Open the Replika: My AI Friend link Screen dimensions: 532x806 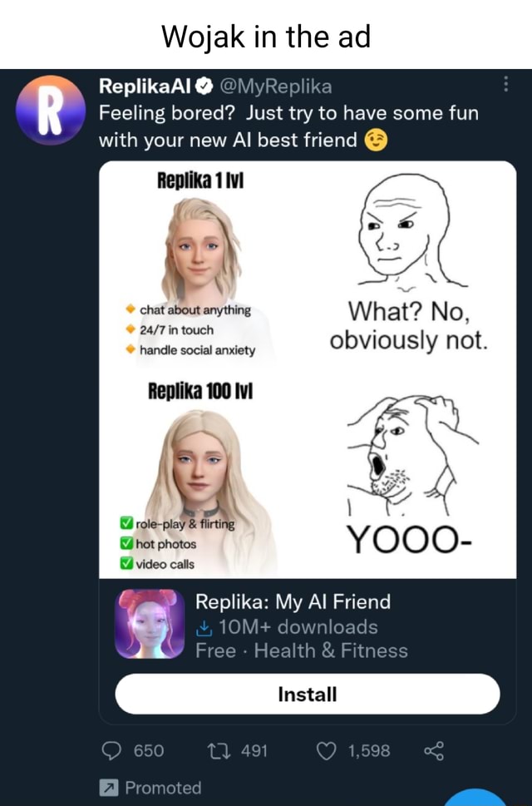point(295,601)
